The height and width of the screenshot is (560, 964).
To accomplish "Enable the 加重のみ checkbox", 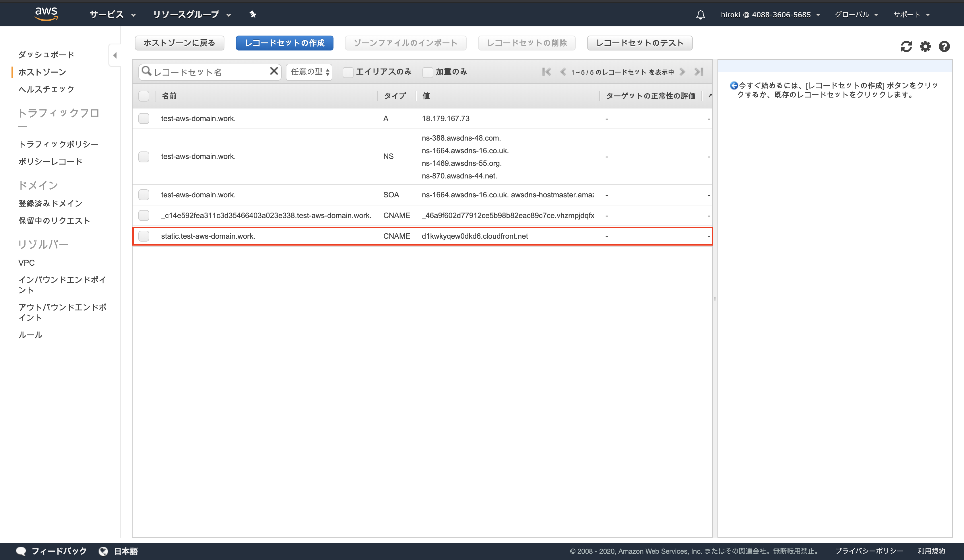I will (x=427, y=72).
